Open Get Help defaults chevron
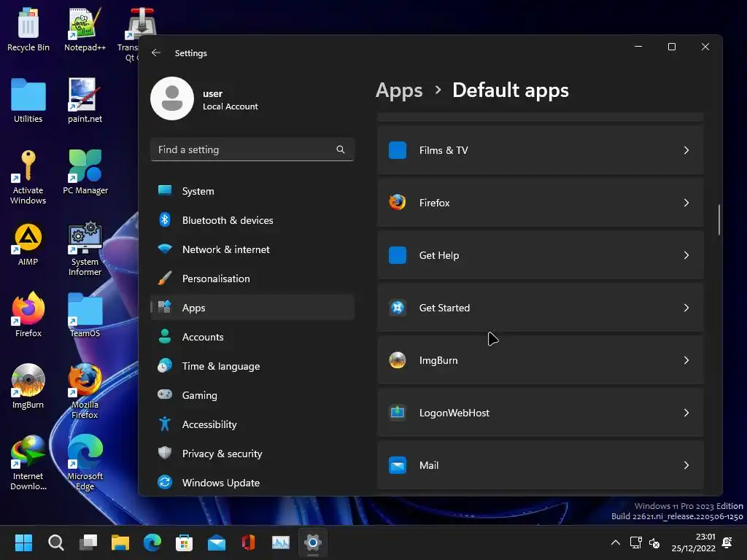747x560 pixels. coord(686,255)
